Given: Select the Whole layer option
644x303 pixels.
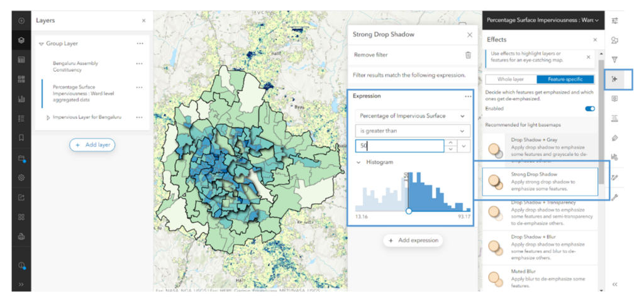Looking at the screenshot, I should coord(511,79).
